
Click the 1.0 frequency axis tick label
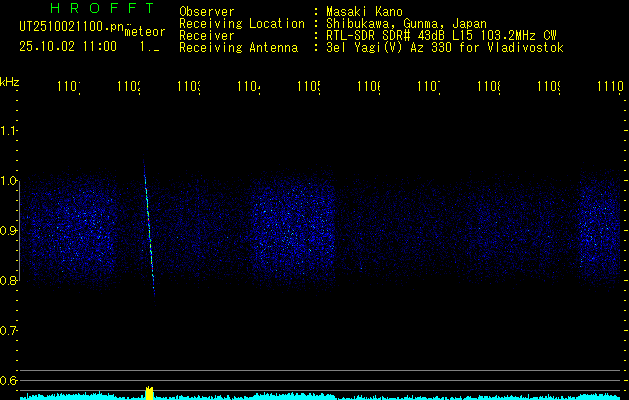pos(9,181)
